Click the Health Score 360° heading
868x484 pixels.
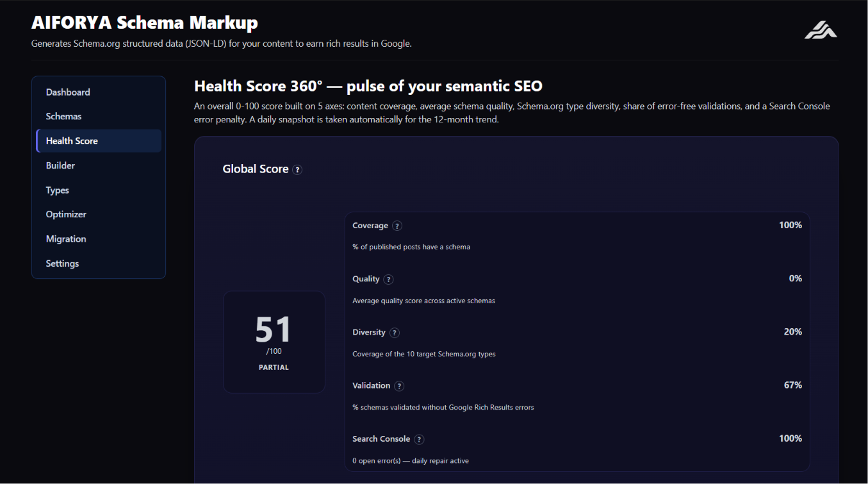pyautogui.click(x=368, y=86)
